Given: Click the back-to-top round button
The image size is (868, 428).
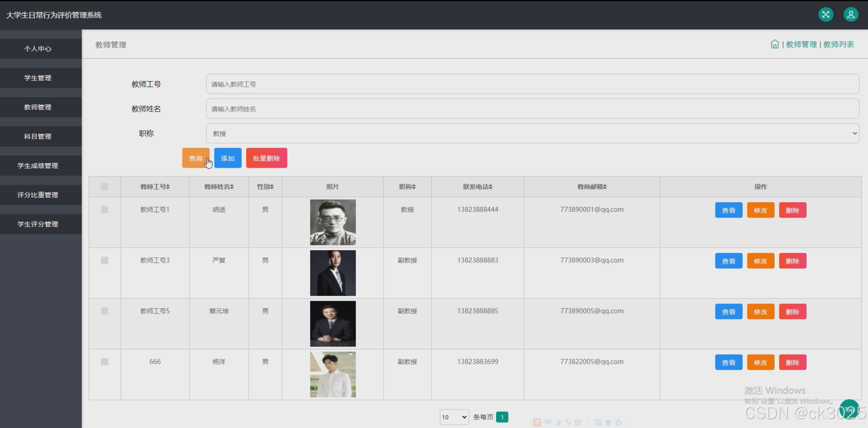Looking at the screenshot, I should coord(849,410).
